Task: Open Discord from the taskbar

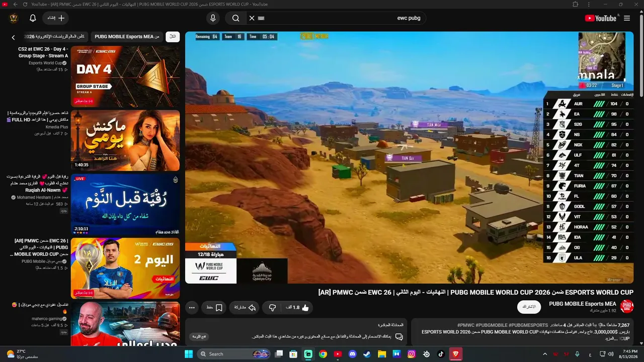Action: click(353, 354)
